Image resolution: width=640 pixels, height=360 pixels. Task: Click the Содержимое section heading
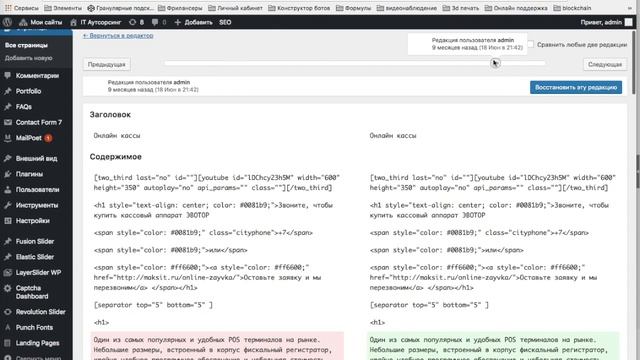point(116,157)
